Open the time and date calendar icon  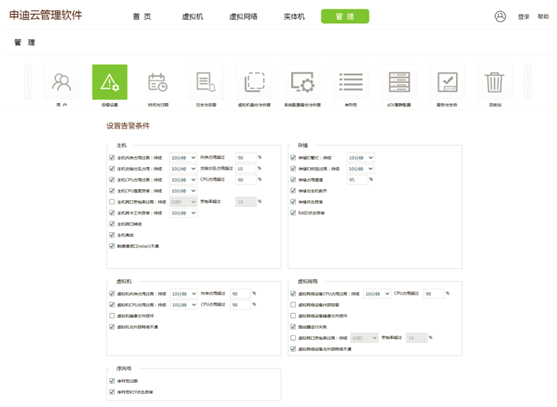pos(158,82)
